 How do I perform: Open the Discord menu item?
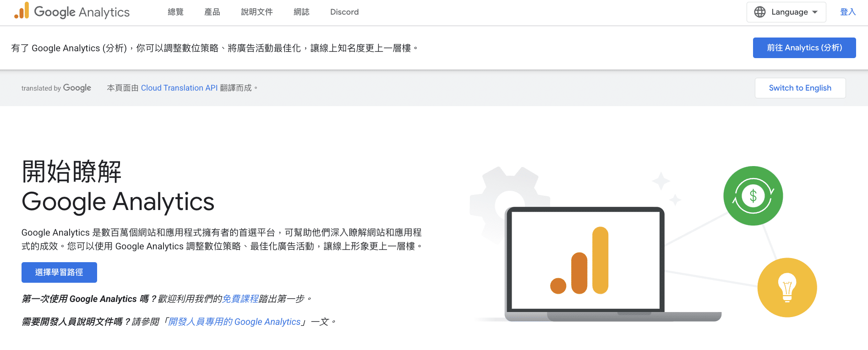344,12
